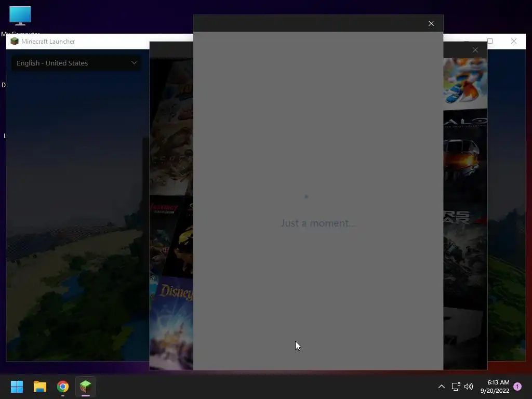
Task: Close the Just a moment sign-in dialog
Action: point(431,23)
